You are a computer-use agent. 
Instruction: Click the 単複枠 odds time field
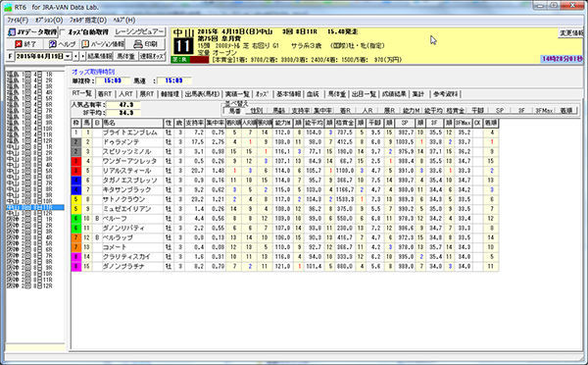pos(113,80)
